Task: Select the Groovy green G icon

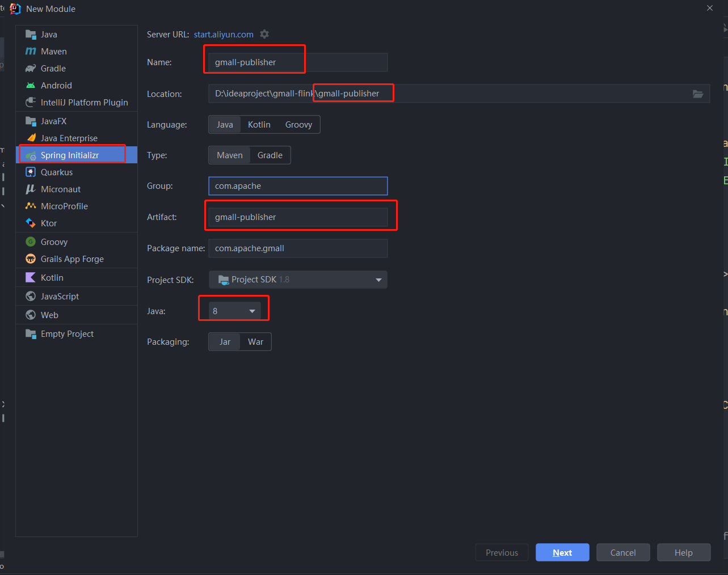Action: (31, 242)
